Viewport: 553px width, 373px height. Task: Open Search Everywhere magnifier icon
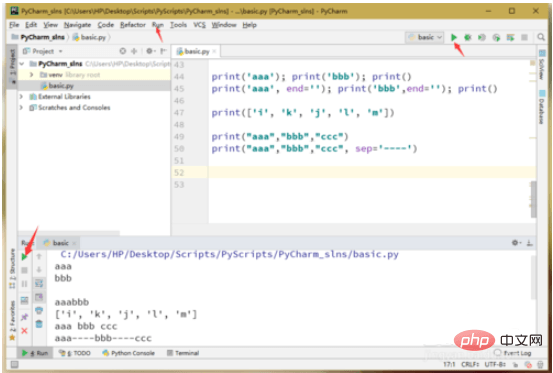[x=541, y=37]
